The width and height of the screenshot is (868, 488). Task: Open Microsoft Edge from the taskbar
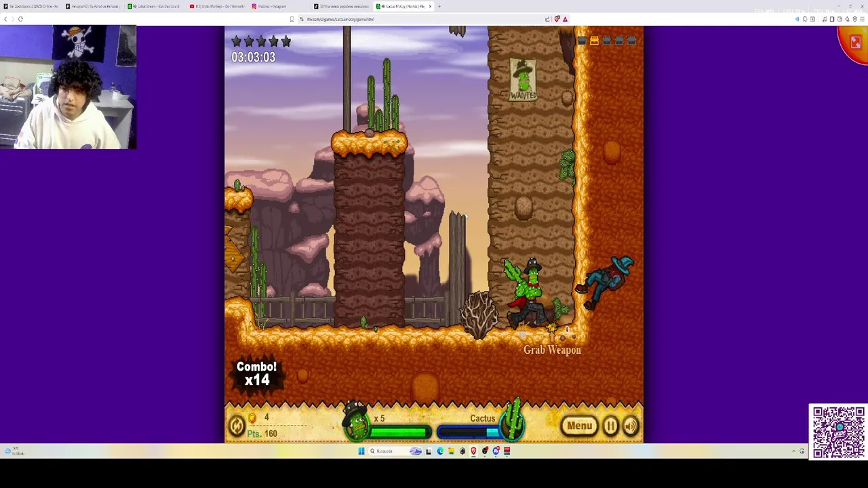click(x=440, y=451)
